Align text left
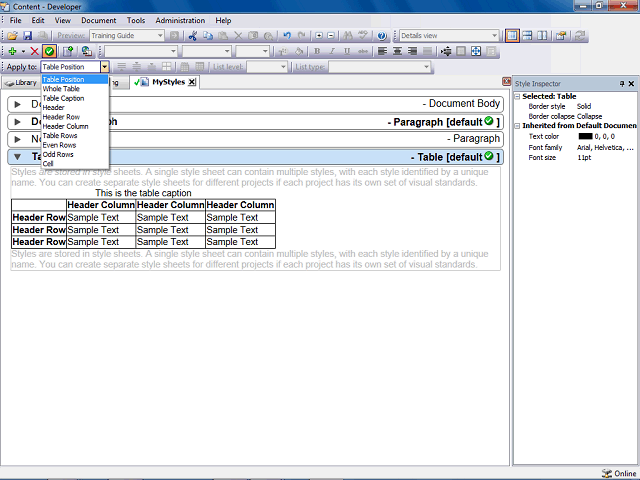640x480 pixels. (x=382, y=51)
